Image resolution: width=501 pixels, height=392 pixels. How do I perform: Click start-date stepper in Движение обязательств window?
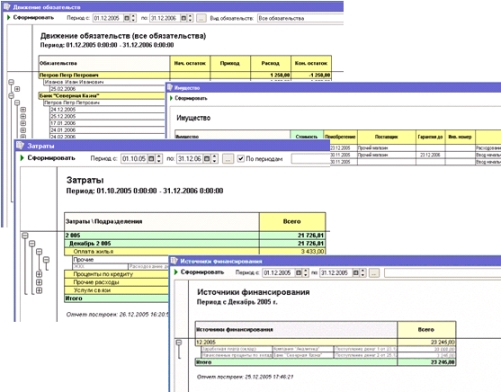(133, 18)
